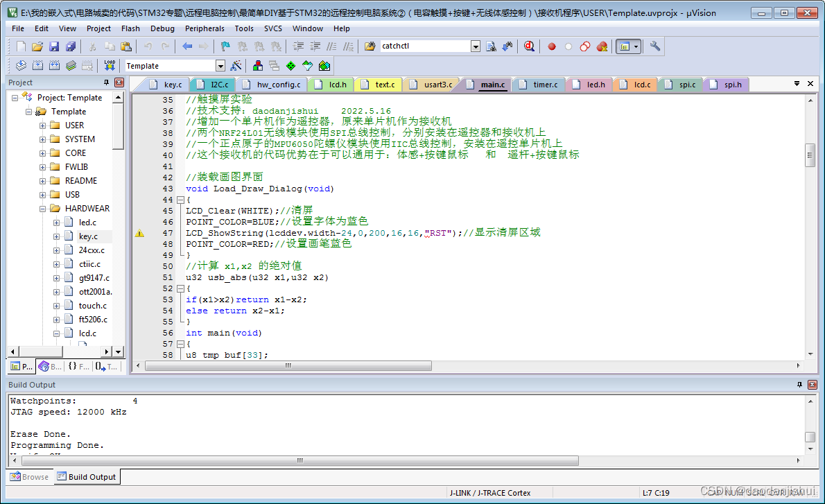Close the Project panel
The image size is (825, 504).
(119, 82)
